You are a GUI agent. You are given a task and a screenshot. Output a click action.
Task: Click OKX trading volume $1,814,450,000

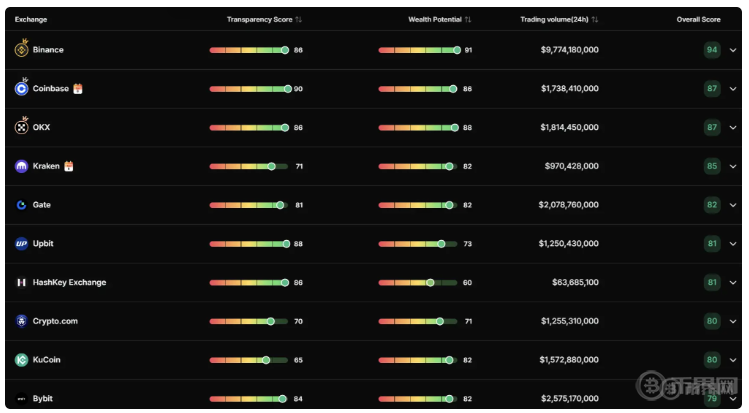(x=569, y=127)
